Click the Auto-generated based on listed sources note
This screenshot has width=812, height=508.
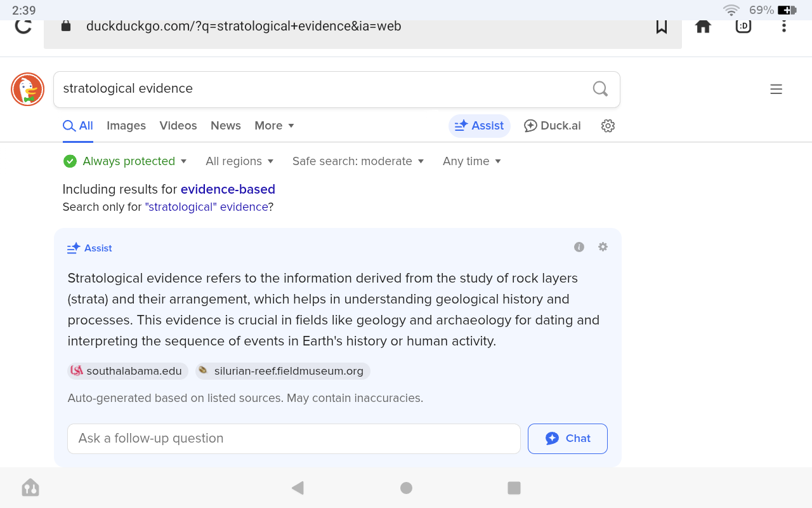(246, 398)
